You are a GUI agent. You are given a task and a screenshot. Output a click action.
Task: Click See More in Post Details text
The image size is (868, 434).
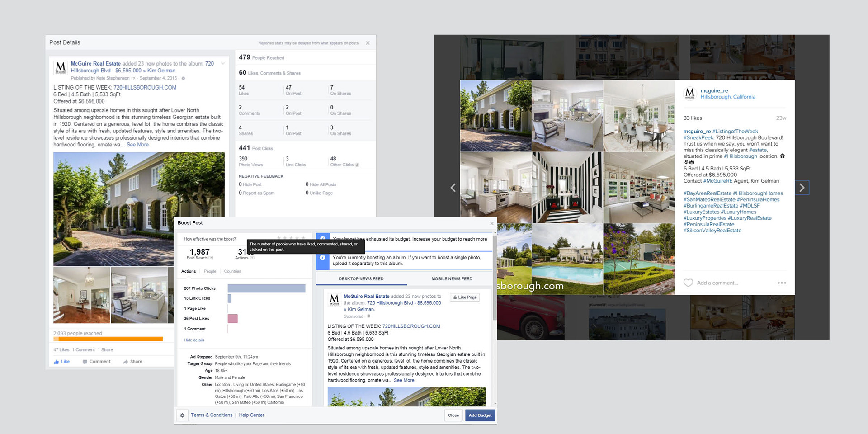[137, 145]
